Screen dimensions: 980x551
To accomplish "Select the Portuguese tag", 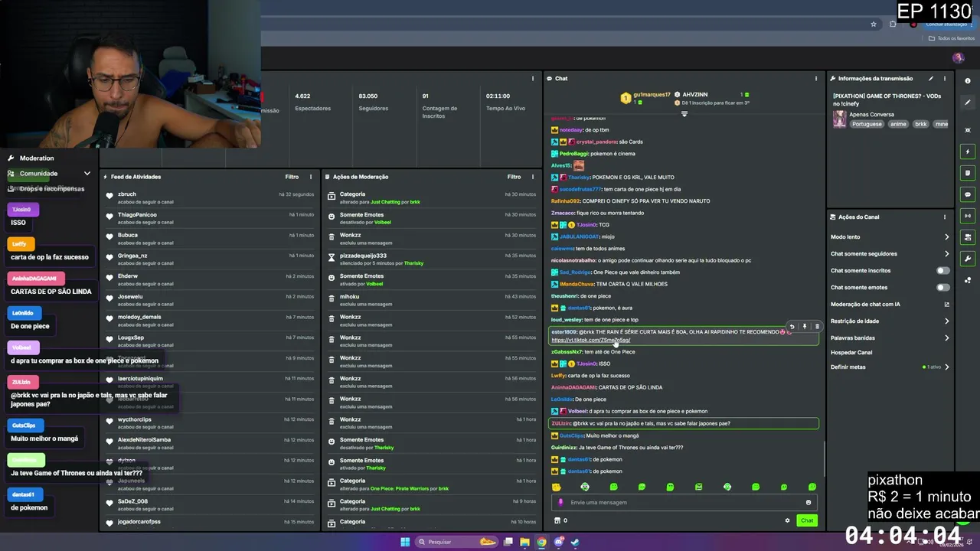I will (x=867, y=124).
